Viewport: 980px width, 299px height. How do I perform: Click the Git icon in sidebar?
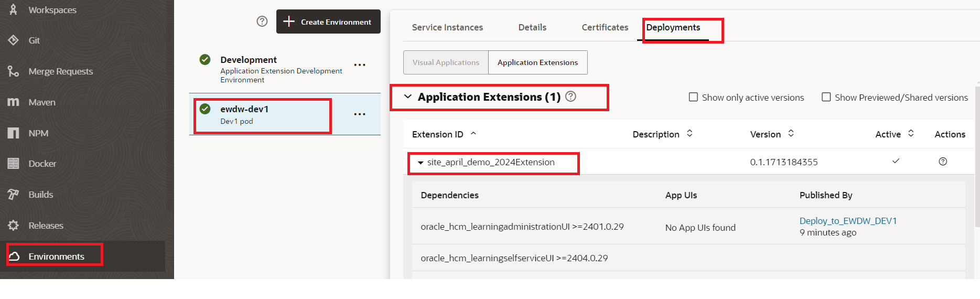[13, 40]
